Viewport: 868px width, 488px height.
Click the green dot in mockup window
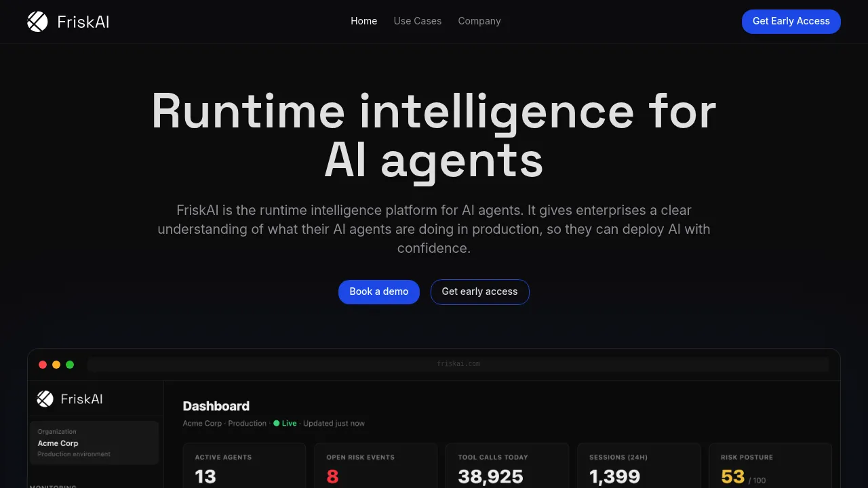[x=70, y=365]
